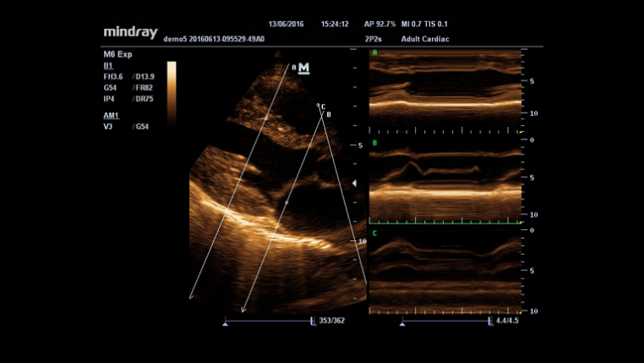This screenshot has width=644, height=363.
Task: Click the cine frame slider under 2D image
Action: point(268,322)
